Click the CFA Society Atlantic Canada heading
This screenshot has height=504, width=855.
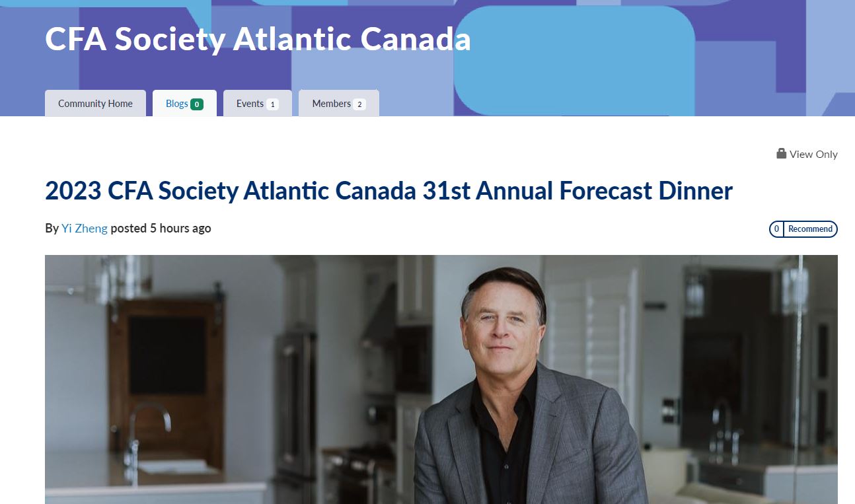258,39
